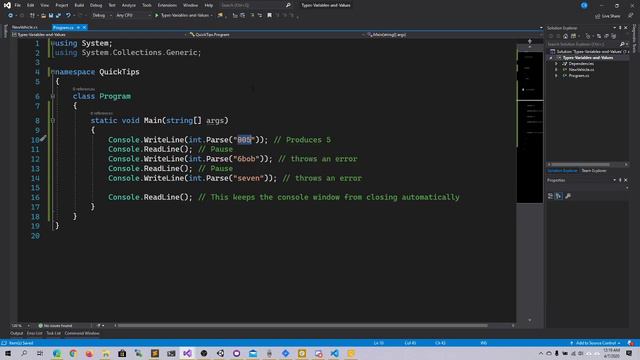Open the Analyze menu
640x360 pixels.
click(x=129, y=5)
